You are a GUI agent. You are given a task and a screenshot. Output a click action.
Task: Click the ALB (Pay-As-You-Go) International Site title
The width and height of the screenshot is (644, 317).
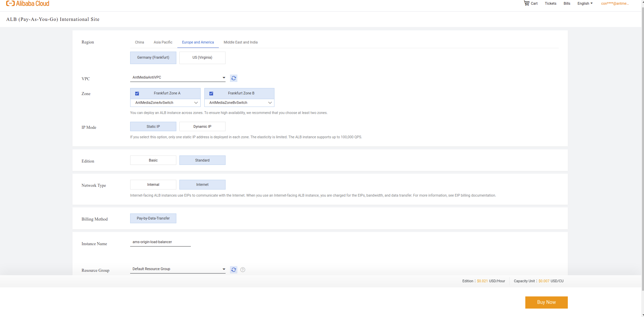(53, 19)
